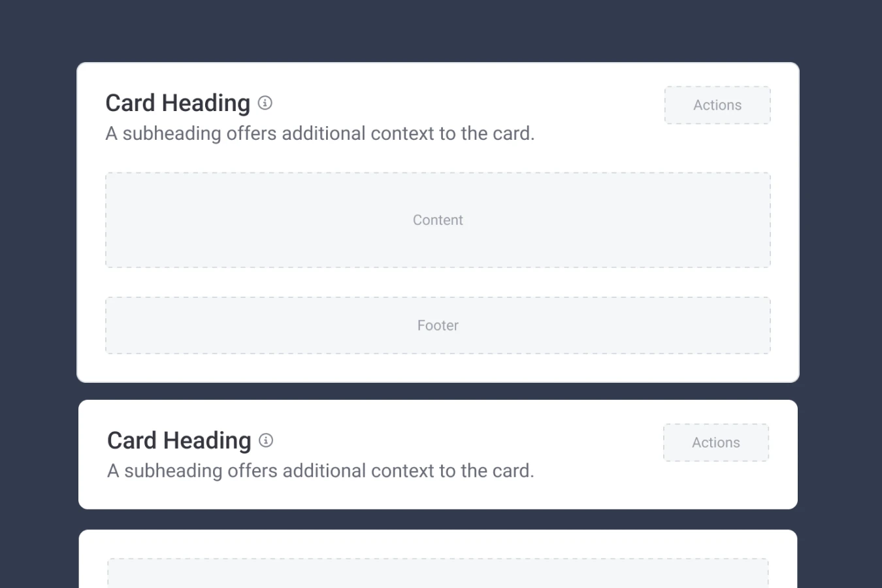882x588 pixels.
Task: Click the "Content" label text
Action: pyautogui.click(x=438, y=220)
